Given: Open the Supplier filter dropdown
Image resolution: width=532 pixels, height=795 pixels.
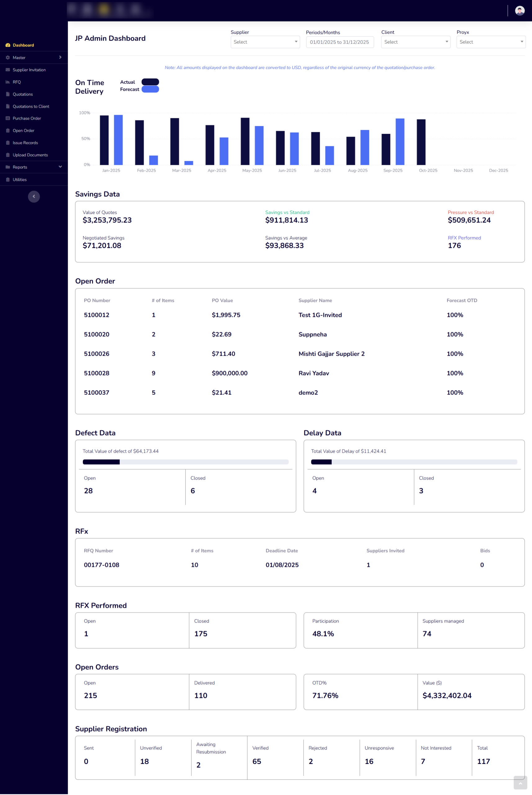Looking at the screenshot, I should [x=265, y=42].
